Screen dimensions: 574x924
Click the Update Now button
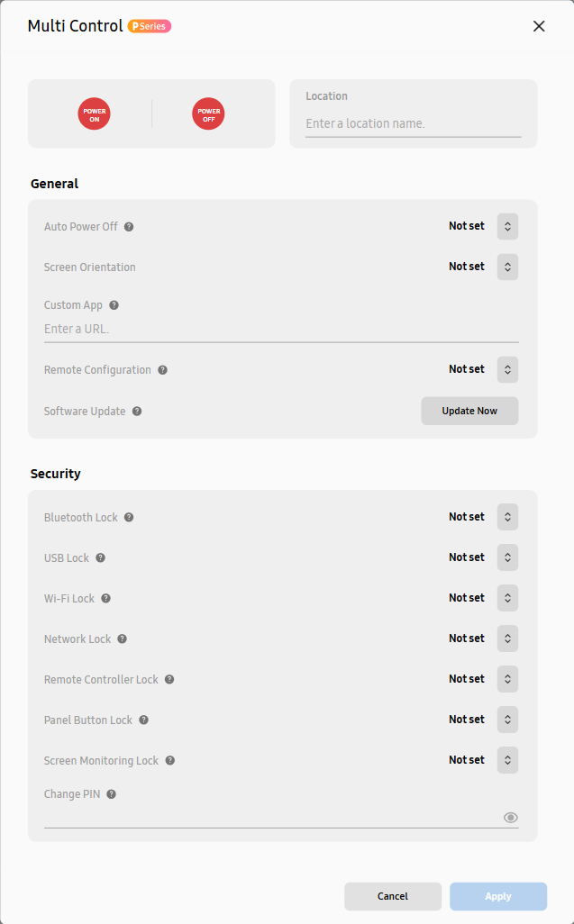(x=469, y=411)
